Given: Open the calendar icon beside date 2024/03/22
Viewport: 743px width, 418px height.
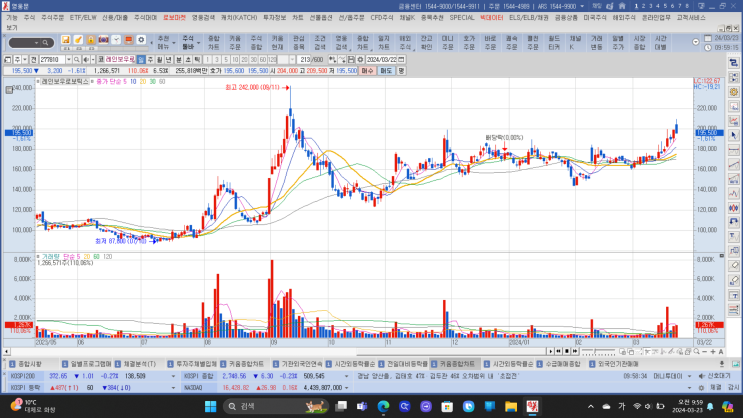Looking at the screenshot, I should pyautogui.click(x=401, y=59).
